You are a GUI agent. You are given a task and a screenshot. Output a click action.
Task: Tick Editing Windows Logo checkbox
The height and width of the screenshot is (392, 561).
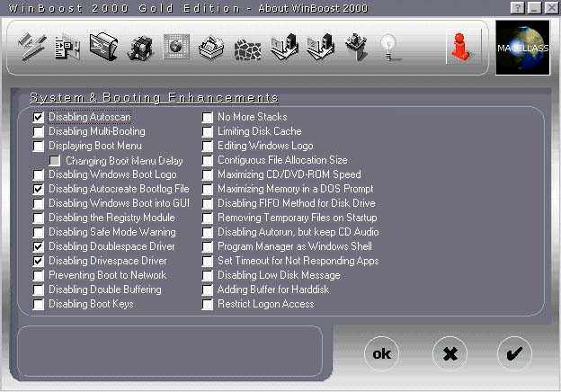(207, 146)
